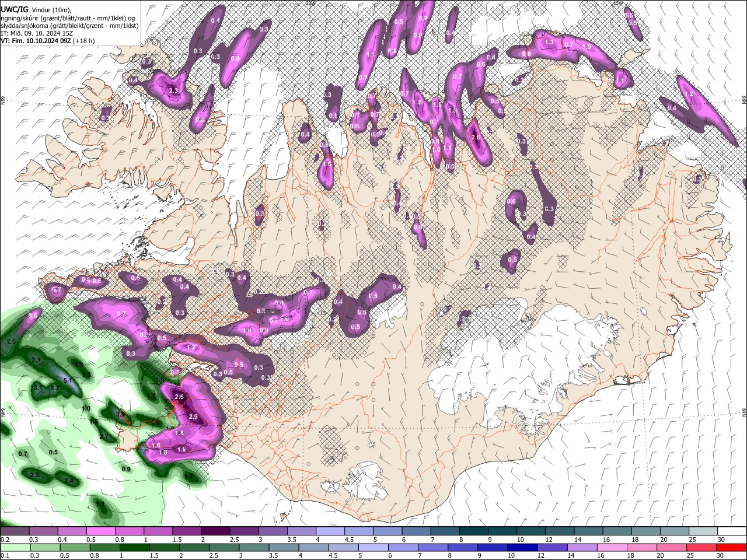The width and height of the screenshot is (747, 560).
Task: Click the '25' label on the upper scale
Action: click(692, 540)
